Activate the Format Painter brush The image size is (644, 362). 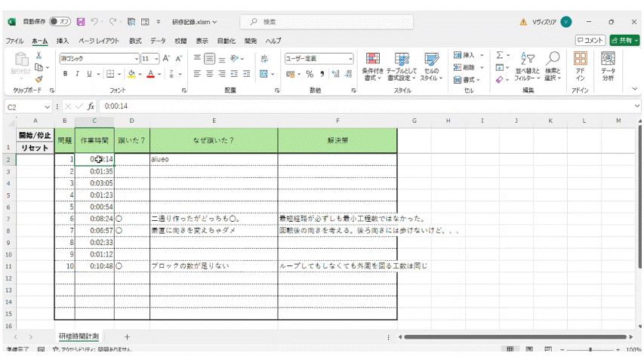click(39, 79)
